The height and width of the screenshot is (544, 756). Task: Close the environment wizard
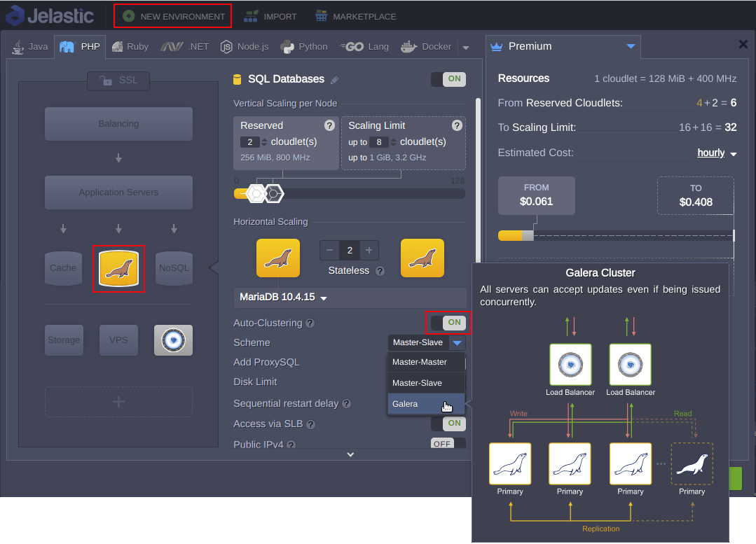[x=743, y=44]
